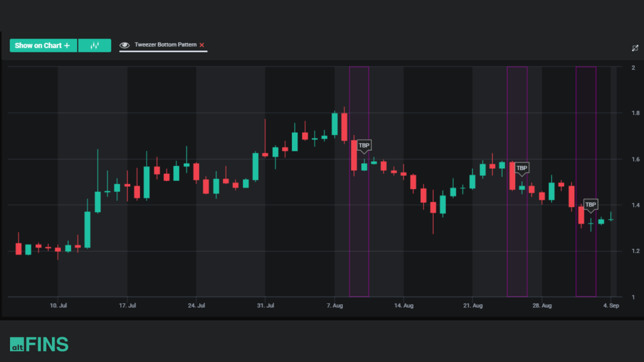Remove Tweezer Bottom Pattern using the red X
The image size is (644, 362).
coord(202,45)
